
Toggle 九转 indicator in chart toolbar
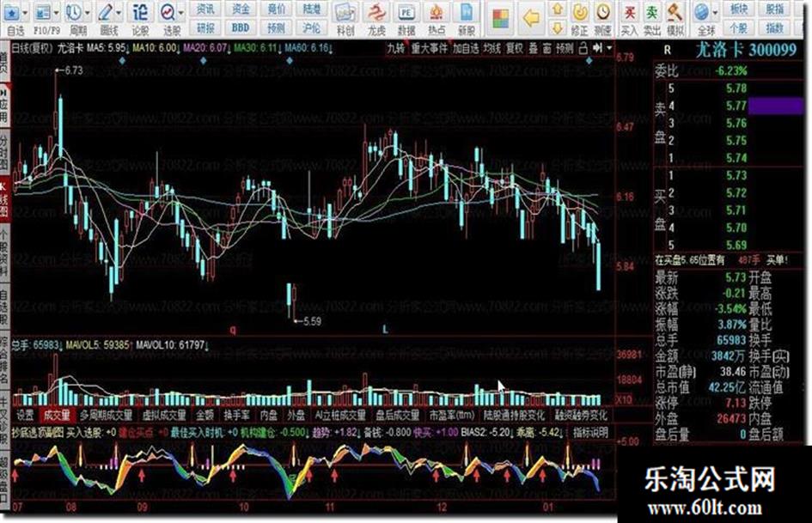(395, 49)
